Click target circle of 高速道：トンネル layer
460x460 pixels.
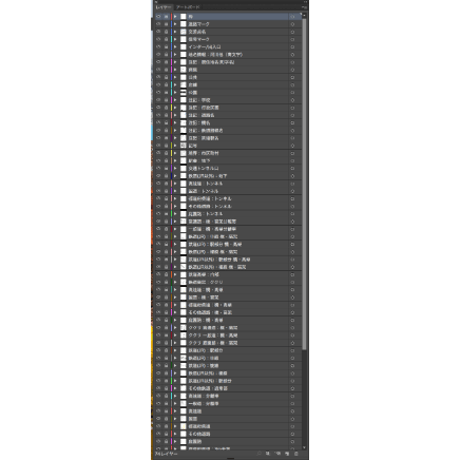(292, 184)
